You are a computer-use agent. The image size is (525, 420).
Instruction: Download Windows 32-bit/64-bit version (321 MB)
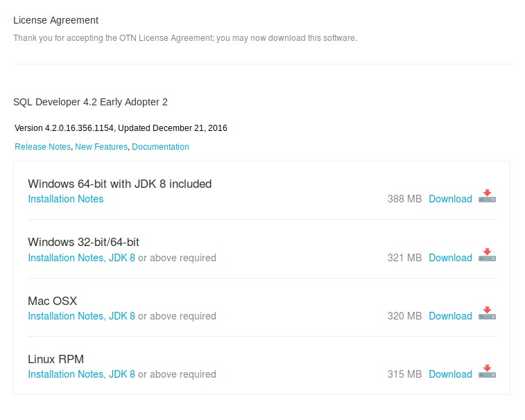450,258
